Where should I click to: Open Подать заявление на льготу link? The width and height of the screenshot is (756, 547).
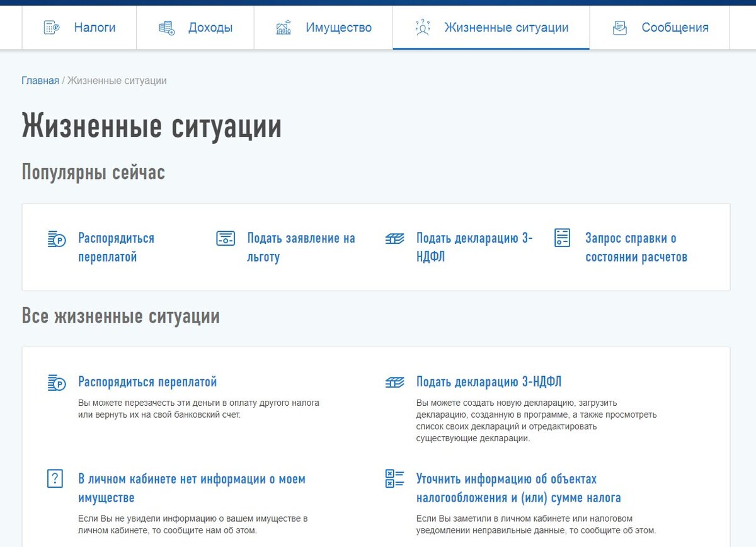pyautogui.click(x=301, y=248)
